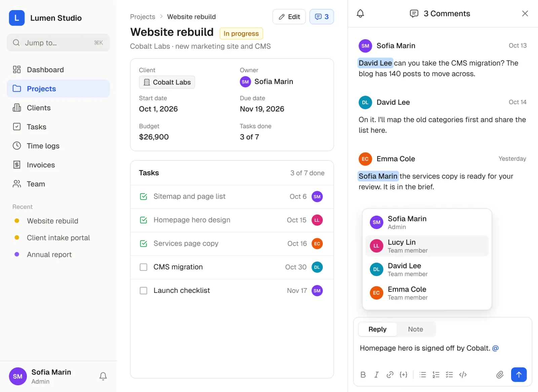
Task: Close the comments panel
Action: 525,13
